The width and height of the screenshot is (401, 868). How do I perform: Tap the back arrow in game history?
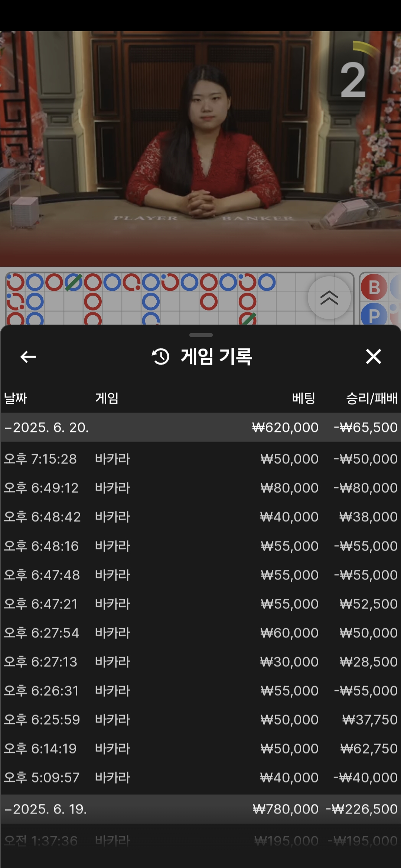point(28,357)
